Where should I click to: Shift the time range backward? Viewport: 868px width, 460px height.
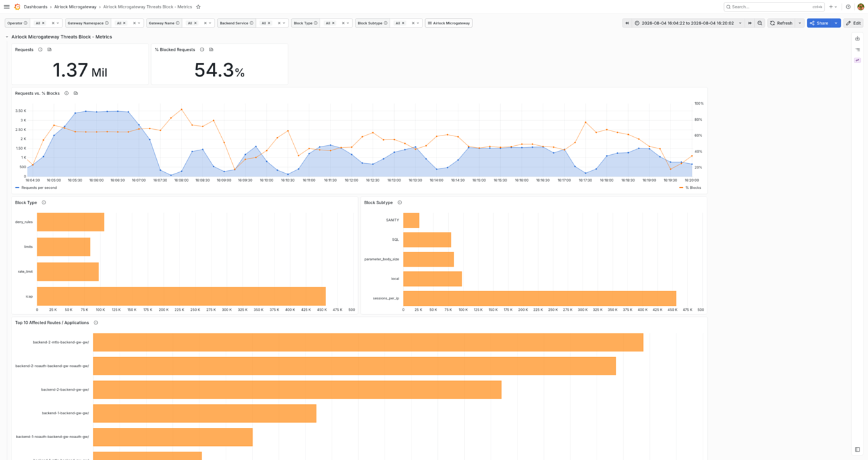[627, 23]
